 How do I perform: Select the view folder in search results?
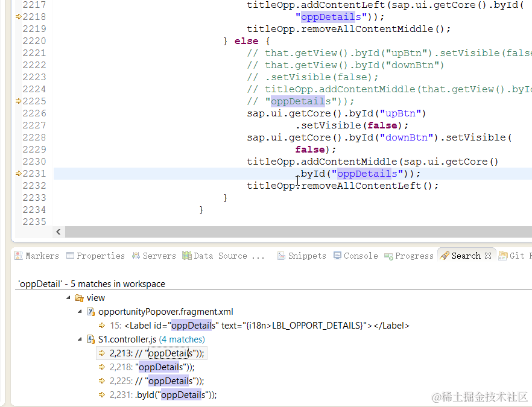[96, 298]
